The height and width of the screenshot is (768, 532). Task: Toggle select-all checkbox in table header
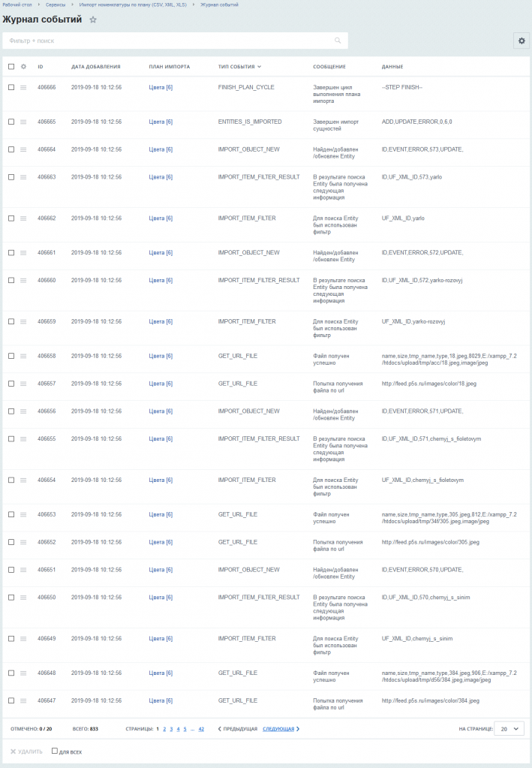(x=11, y=67)
